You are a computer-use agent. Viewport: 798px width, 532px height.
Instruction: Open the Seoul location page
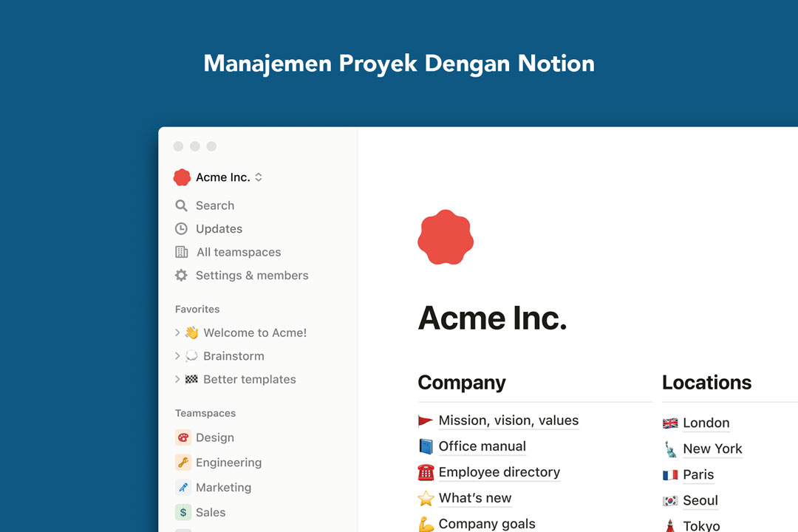pyautogui.click(x=700, y=501)
